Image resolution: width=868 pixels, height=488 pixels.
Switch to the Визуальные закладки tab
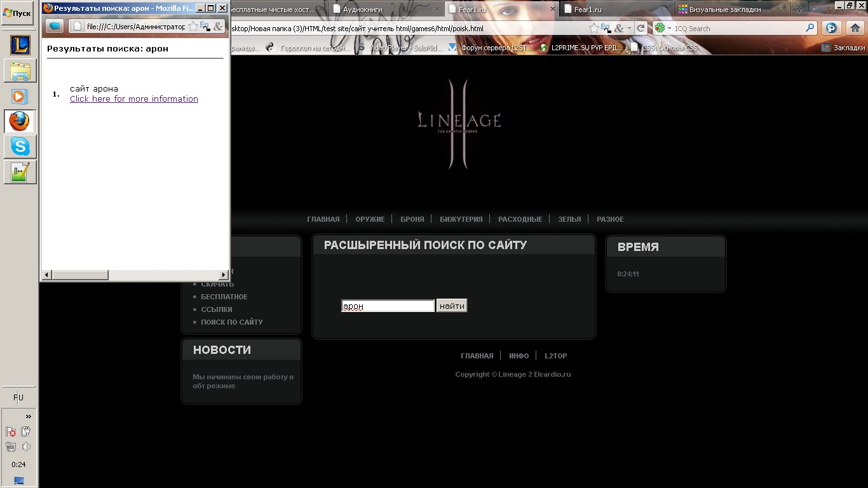pyautogui.click(x=731, y=10)
